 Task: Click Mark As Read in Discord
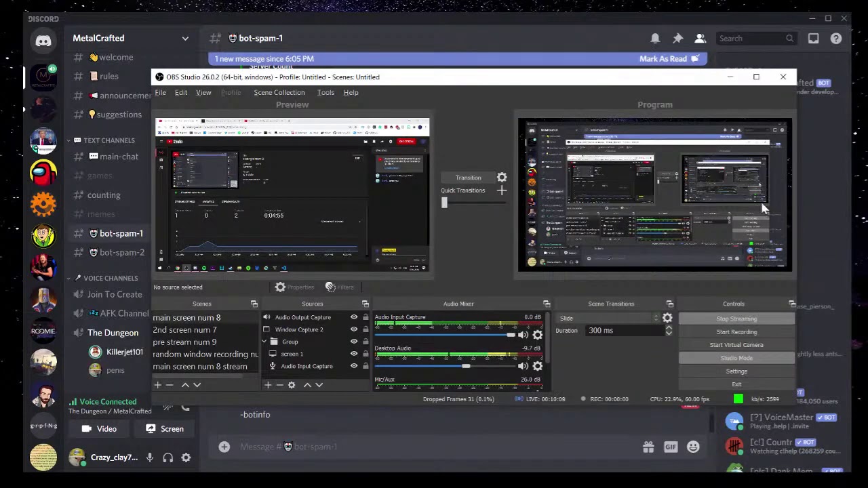669,59
